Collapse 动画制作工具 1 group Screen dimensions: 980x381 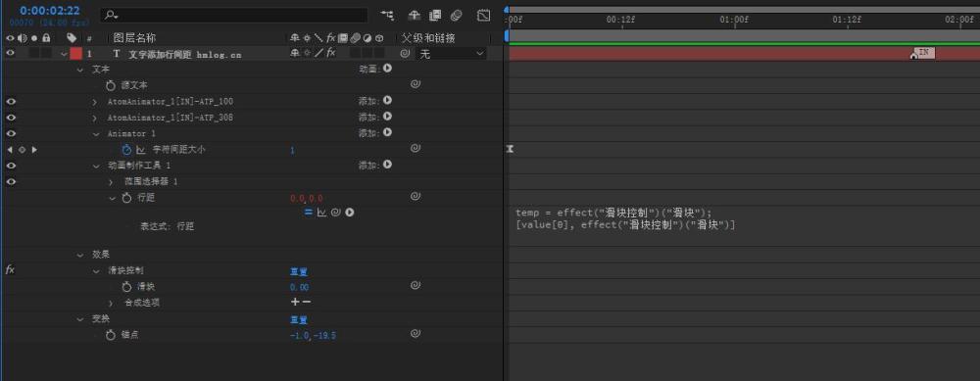pyautogui.click(x=96, y=167)
